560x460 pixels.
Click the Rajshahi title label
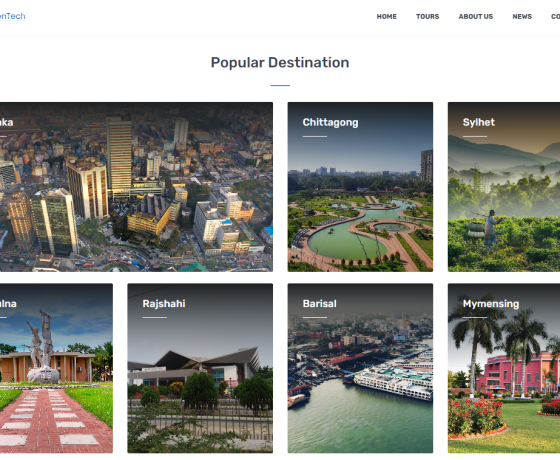pos(164,304)
